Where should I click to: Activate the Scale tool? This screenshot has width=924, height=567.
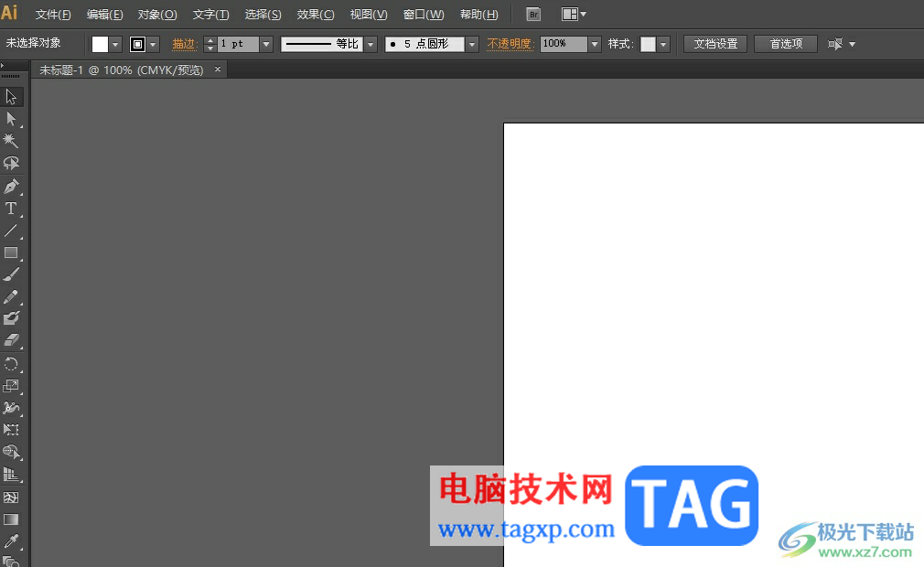click(11, 386)
